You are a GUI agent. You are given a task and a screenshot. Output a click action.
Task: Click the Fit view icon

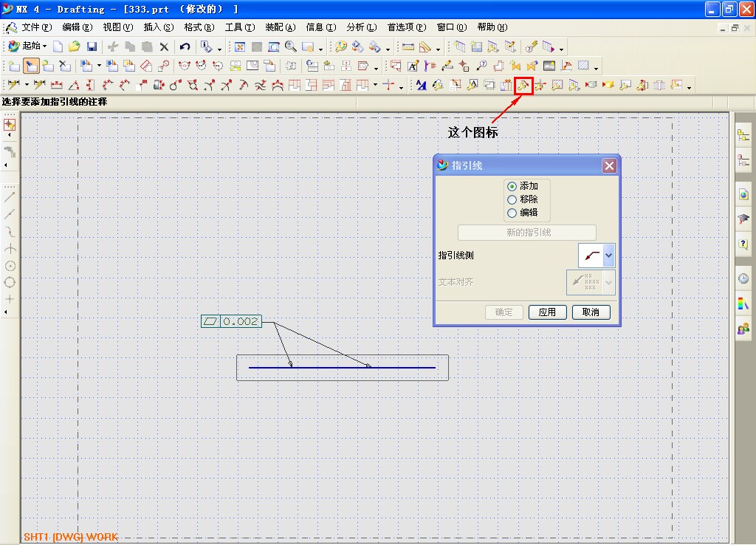240,47
